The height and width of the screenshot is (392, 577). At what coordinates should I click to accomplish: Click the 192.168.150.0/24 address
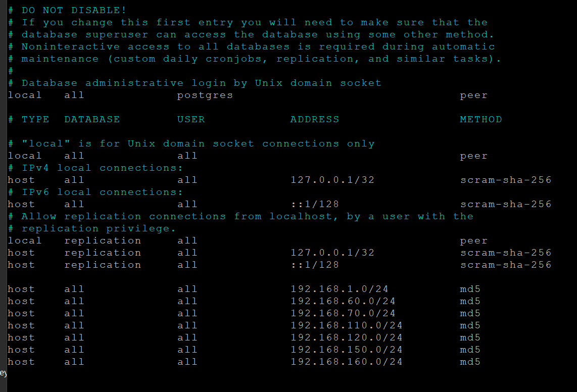(x=346, y=350)
